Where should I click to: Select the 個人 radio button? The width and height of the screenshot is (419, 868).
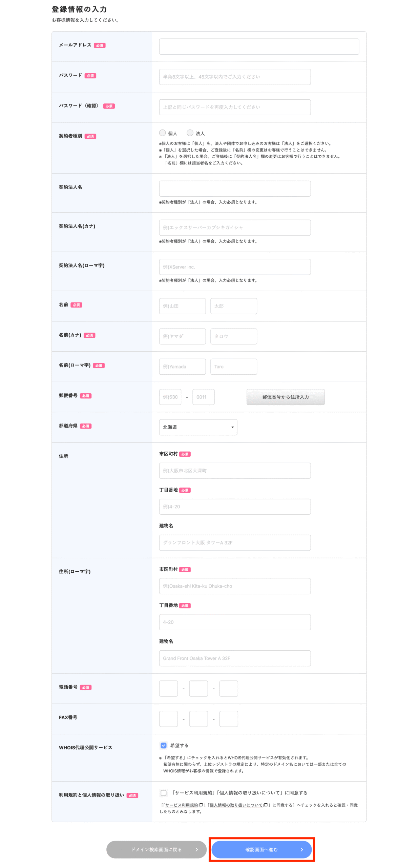[162, 133]
